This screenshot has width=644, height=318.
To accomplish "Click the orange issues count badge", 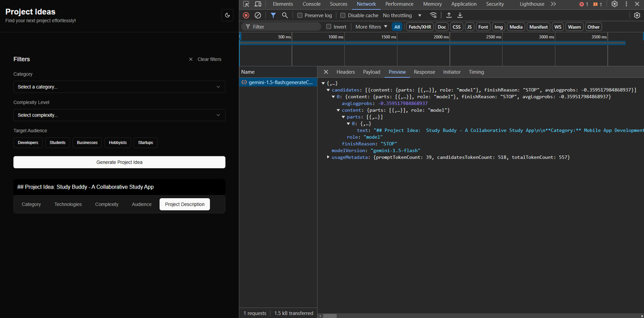I will tap(597, 4).
